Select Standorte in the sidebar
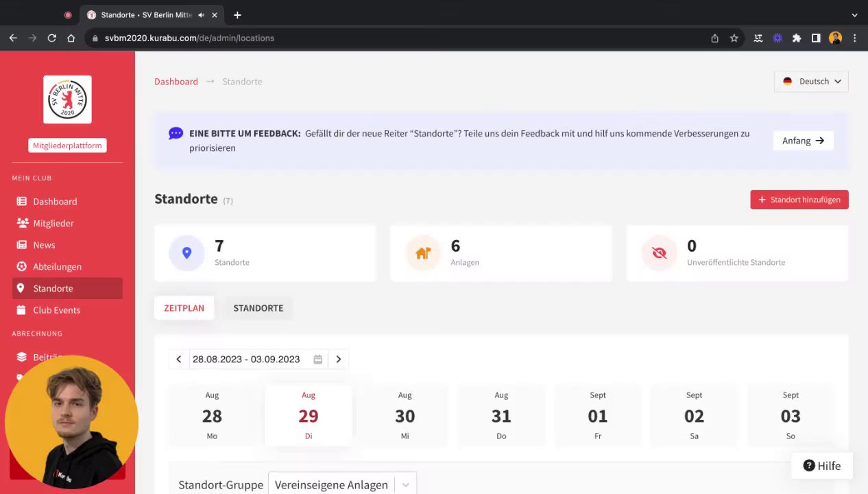Screen dimensions: 868x494 pyautogui.click(x=67, y=288)
